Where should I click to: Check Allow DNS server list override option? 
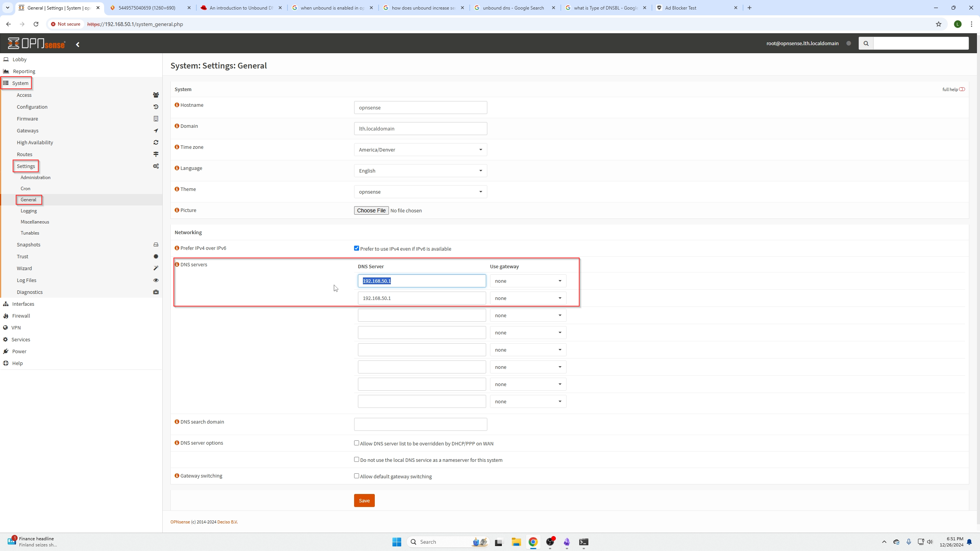click(x=356, y=443)
